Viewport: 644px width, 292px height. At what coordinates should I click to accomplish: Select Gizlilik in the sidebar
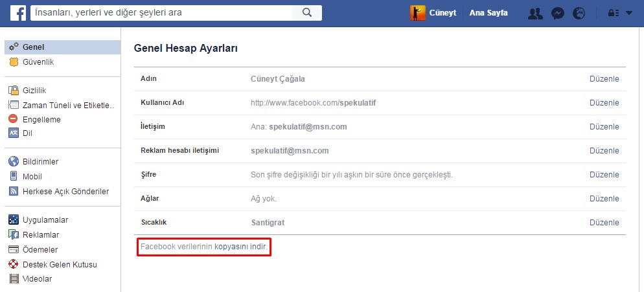(x=34, y=91)
